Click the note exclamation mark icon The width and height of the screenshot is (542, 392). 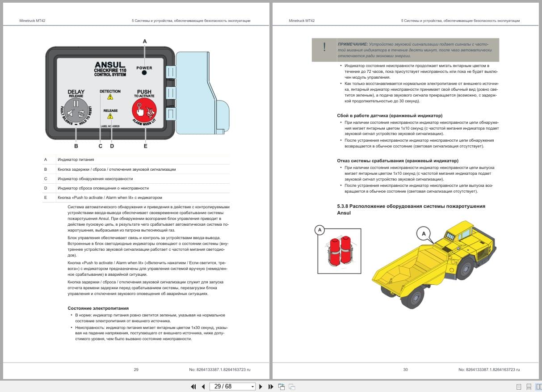pyautogui.click(x=324, y=47)
